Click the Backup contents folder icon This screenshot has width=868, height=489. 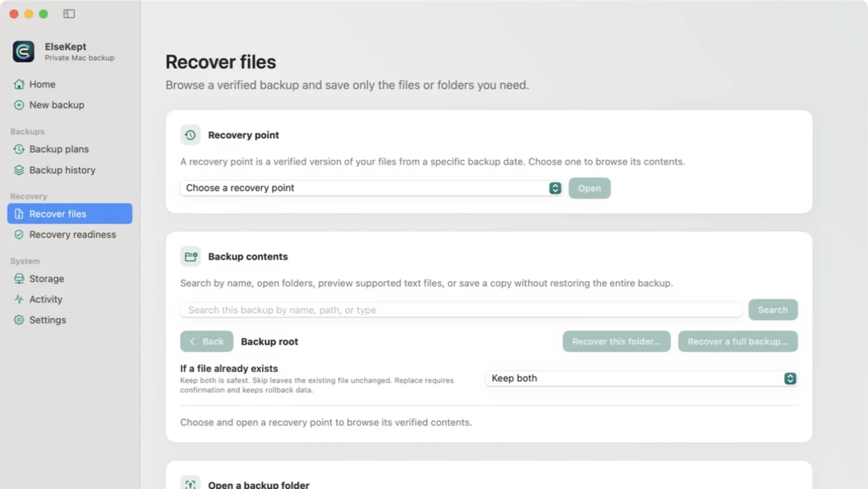tap(191, 257)
